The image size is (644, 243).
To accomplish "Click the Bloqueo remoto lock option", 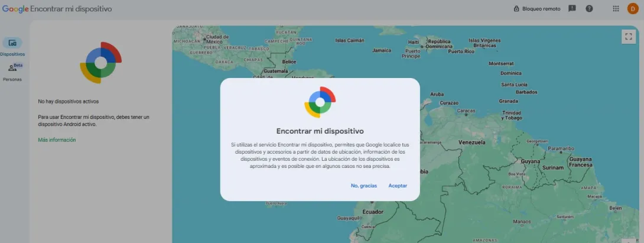I will click(537, 9).
